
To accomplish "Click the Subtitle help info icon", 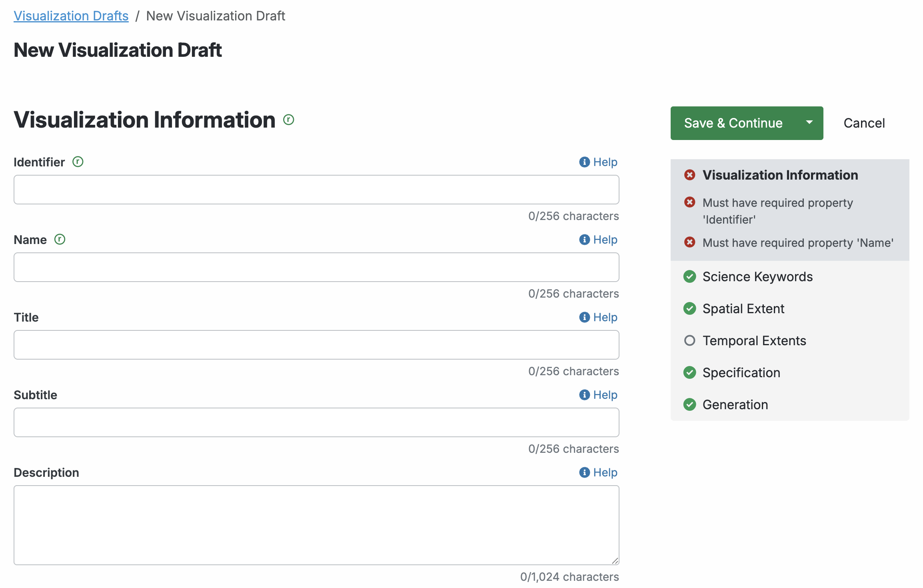I will (584, 395).
